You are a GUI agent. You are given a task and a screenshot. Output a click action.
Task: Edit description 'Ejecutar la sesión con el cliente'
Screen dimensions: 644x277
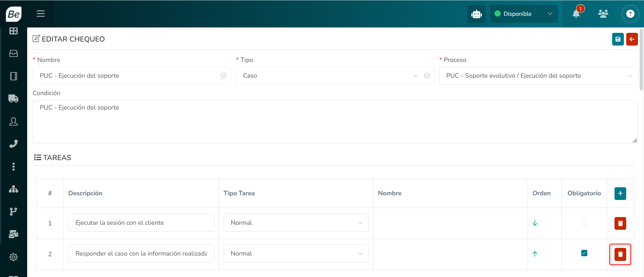[x=141, y=223]
